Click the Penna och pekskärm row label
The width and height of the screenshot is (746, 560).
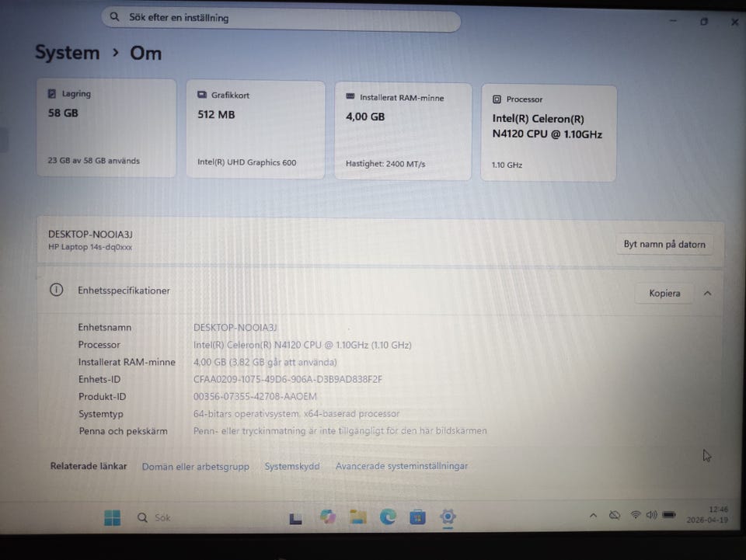(x=124, y=431)
